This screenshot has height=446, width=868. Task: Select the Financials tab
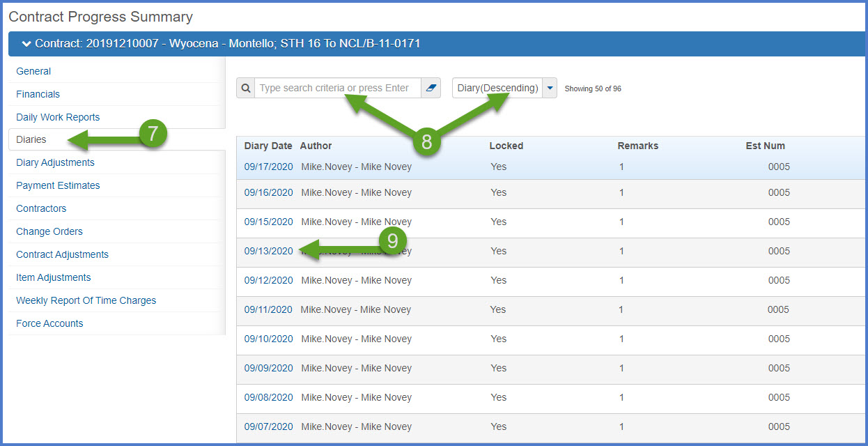38,94
